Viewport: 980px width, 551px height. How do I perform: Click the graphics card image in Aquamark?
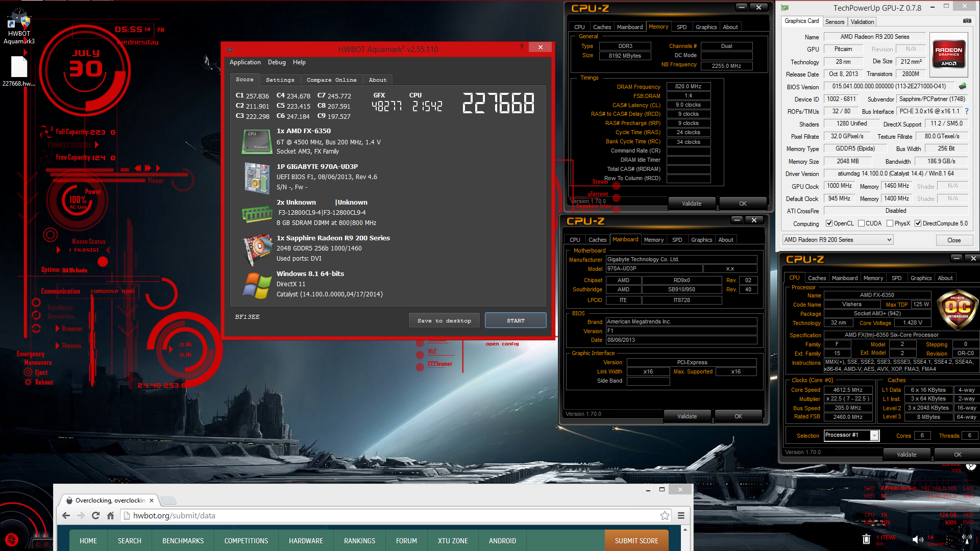tap(258, 249)
